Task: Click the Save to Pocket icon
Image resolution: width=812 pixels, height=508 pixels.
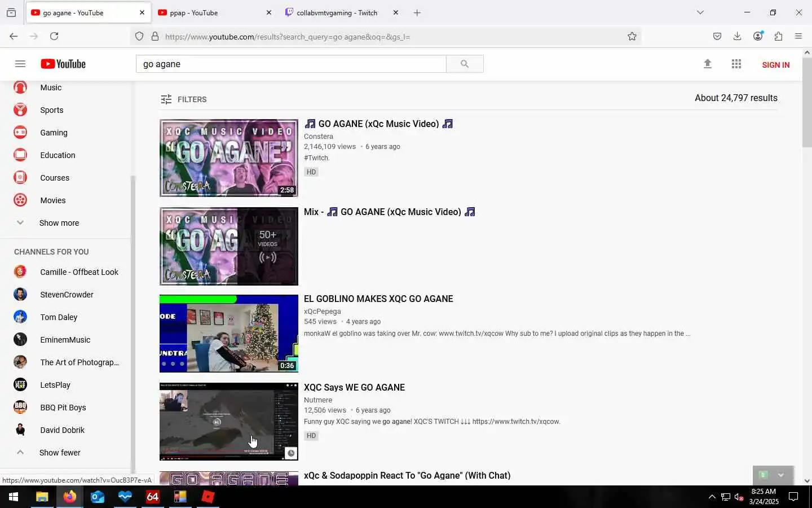Action: click(717, 36)
